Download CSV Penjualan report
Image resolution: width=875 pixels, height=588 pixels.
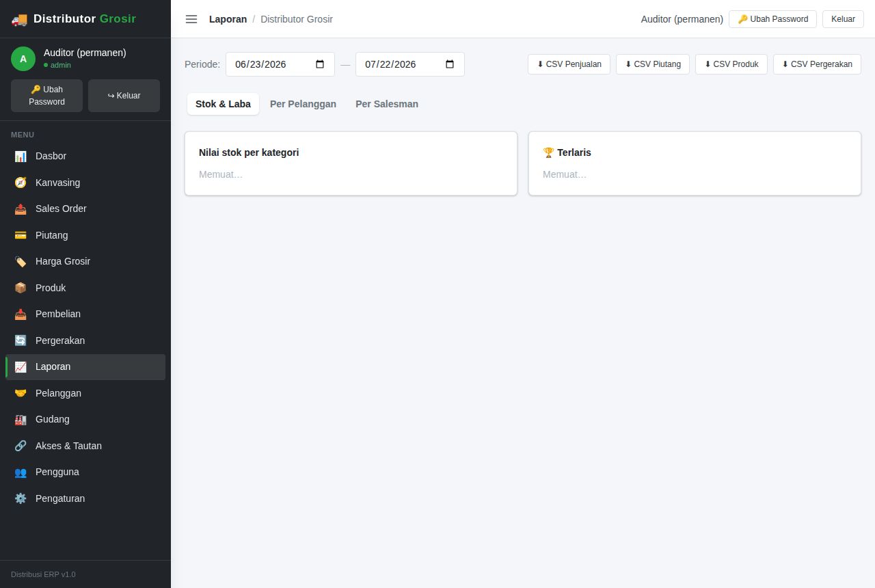click(x=569, y=64)
